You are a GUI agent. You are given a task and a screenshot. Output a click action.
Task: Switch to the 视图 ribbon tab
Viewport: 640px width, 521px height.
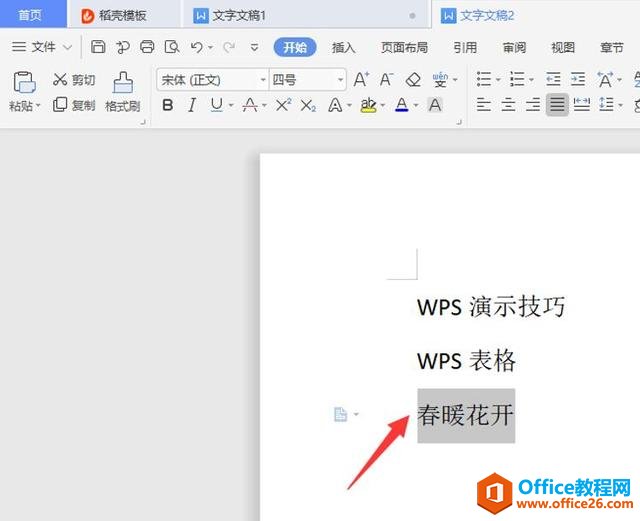point(563,48)
